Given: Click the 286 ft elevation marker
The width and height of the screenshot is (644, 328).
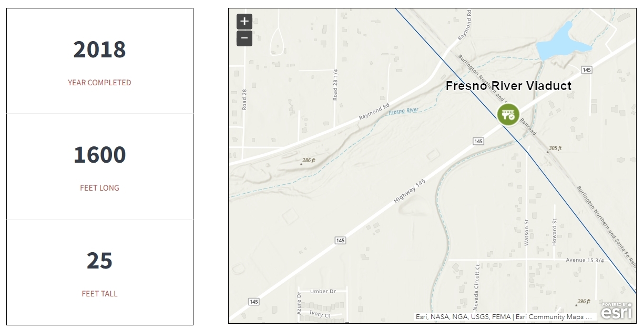Looking at the screenshot, I should tap(308, 160).
